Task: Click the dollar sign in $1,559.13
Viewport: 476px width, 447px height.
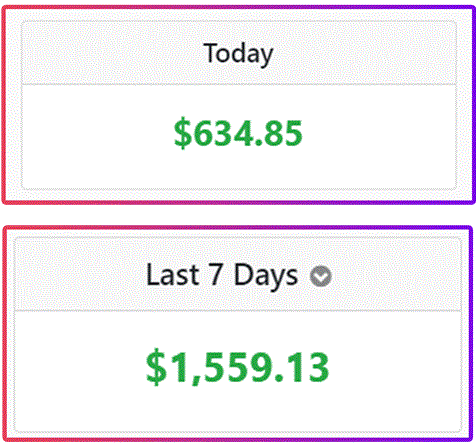Action: point(156,367)
